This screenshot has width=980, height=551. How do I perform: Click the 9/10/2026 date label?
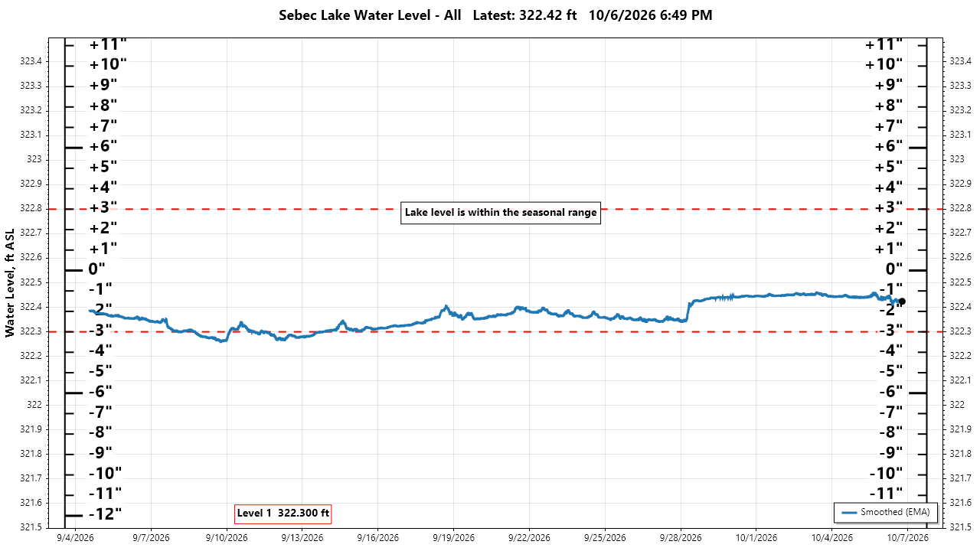pyautogui.click(x=227, y=538)
